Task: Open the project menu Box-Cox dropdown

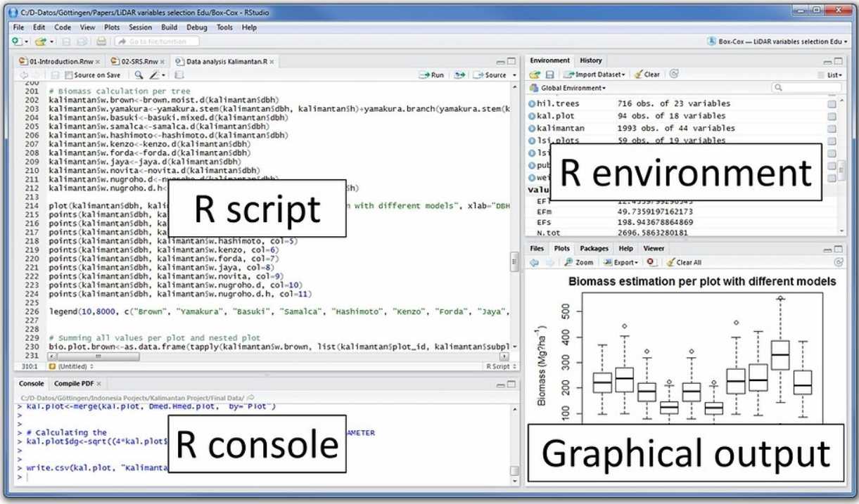Action: click(777, 41)
